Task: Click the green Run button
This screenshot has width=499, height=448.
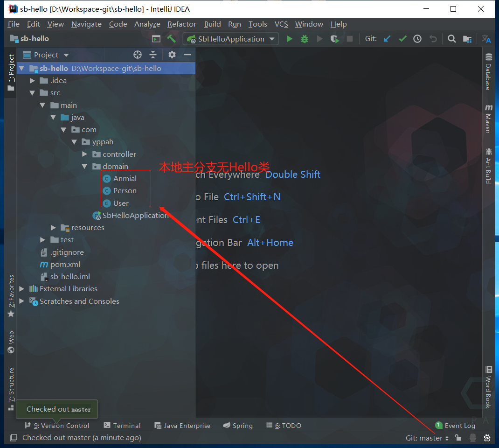Action: (289, 39)
